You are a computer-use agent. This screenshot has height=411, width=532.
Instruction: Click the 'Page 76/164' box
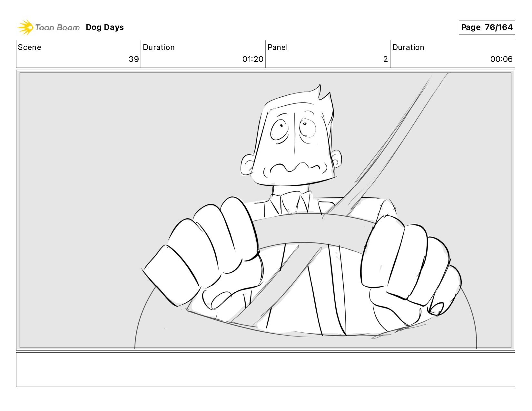tap(487, 27)
